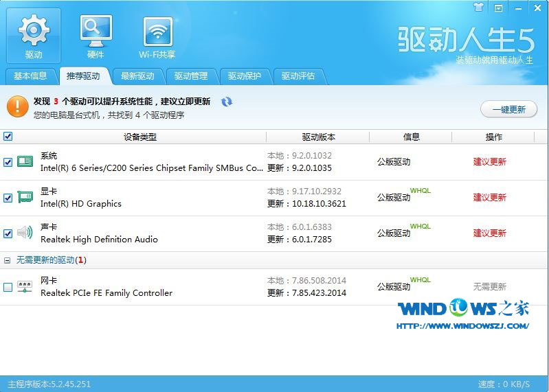The image size is (549, 392).
Task: Uncheck the 显卡 Intel HD Graphics checkbox
Action: [8, 198]
